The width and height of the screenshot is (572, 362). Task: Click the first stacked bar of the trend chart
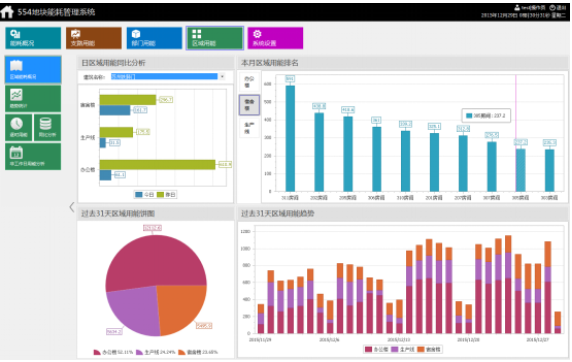(x=261, y=319)
